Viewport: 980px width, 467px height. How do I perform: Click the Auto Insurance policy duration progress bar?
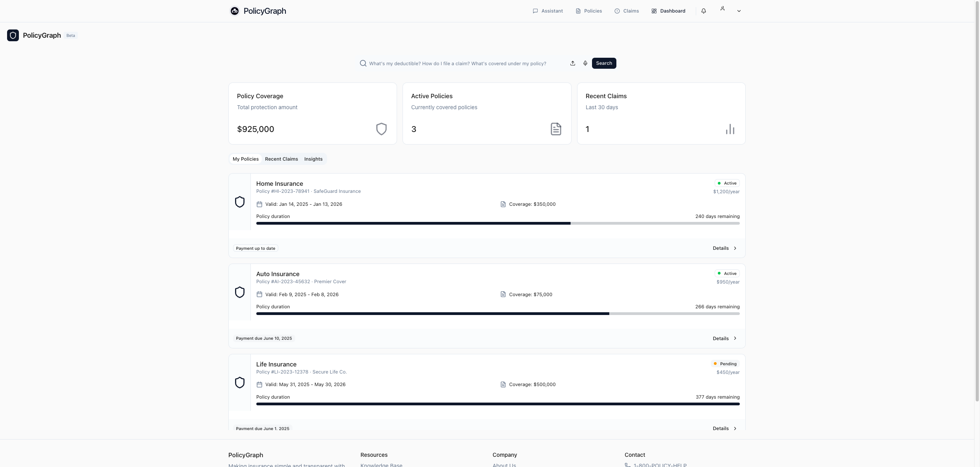pyautogui.click(x=498, y=313)
